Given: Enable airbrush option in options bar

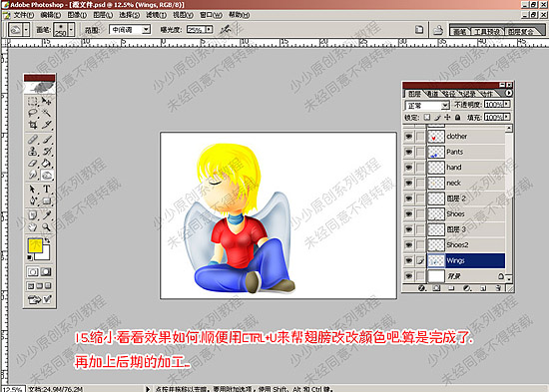Looking at the screenshot, I should click(x=226, y=29).
